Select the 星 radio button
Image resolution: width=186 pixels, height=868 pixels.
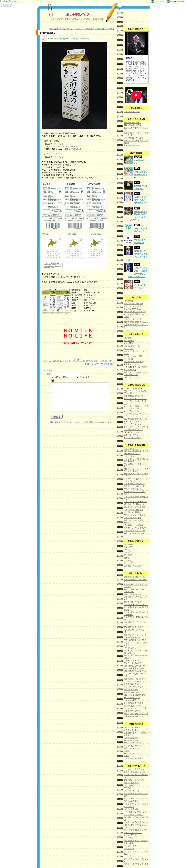pyautogui.click(x=86, y=377)
